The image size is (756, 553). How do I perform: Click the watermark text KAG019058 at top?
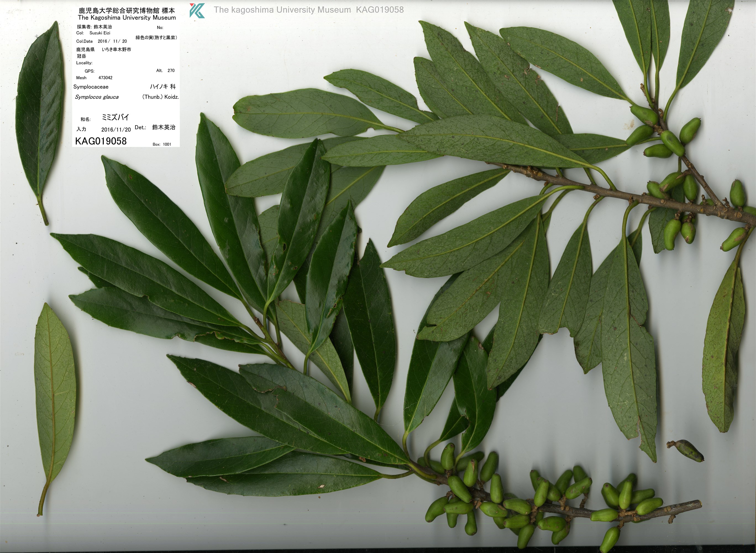tap(380, 10)
